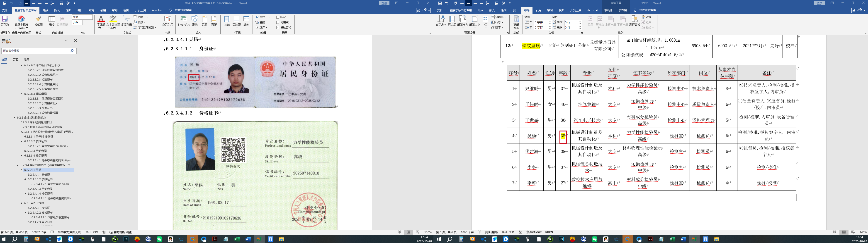Open the Acrobat tab in left window
Image resolution: width=868 pixels, height=243 pixels.
click(x=157, y=10)
